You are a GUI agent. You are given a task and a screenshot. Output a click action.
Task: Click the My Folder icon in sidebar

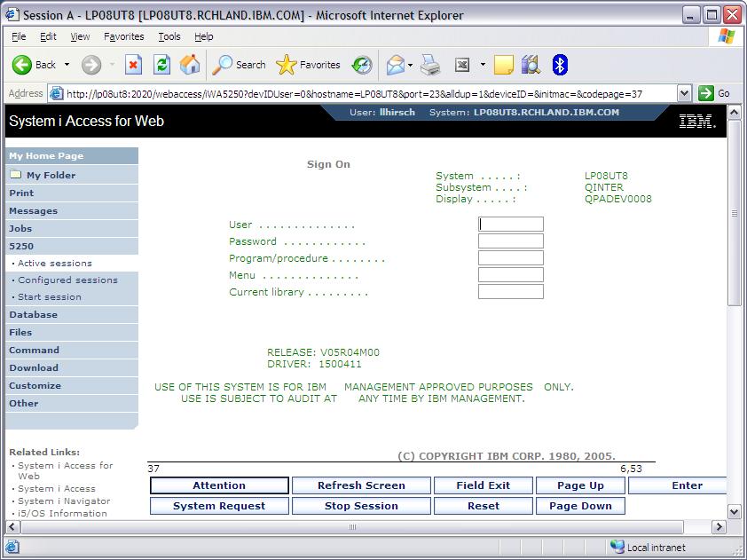(x=16, y=175)
